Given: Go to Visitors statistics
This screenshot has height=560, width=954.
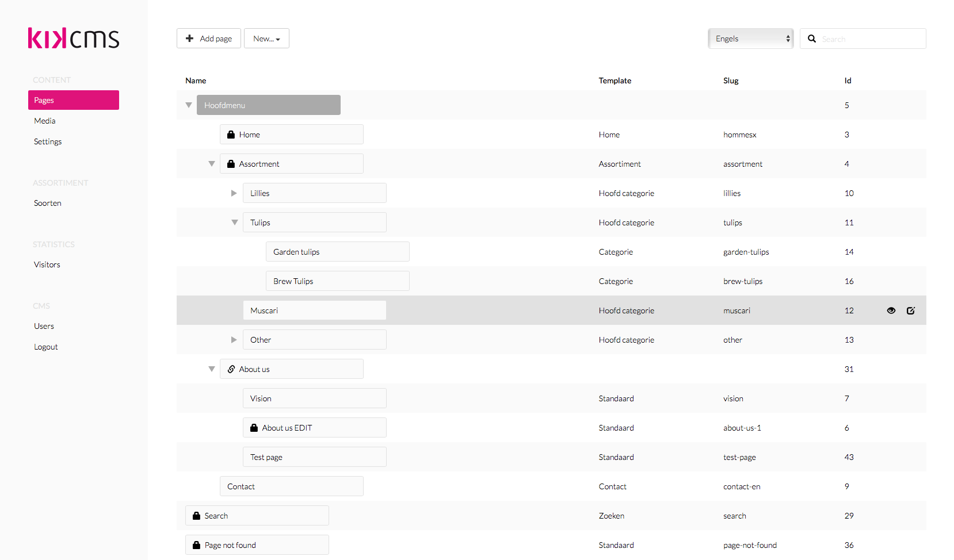Looking at the screenshot, I should pos(47,264).
